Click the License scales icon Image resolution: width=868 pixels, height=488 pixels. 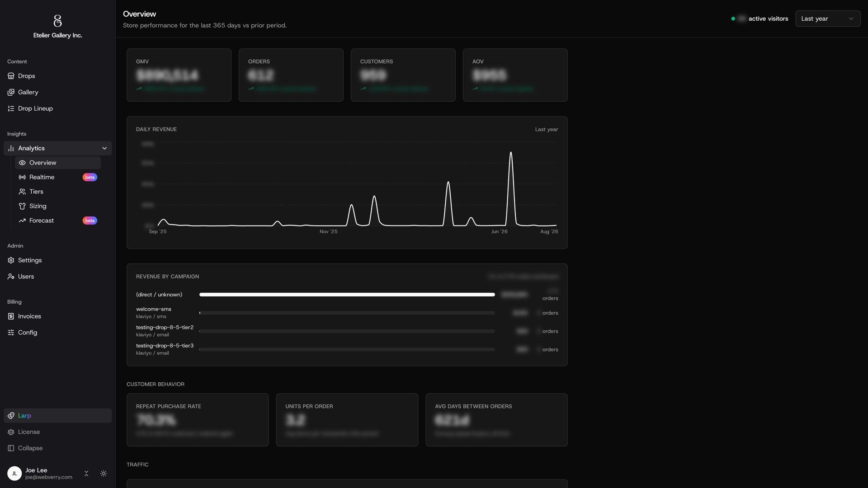click(x=11, y=432)
